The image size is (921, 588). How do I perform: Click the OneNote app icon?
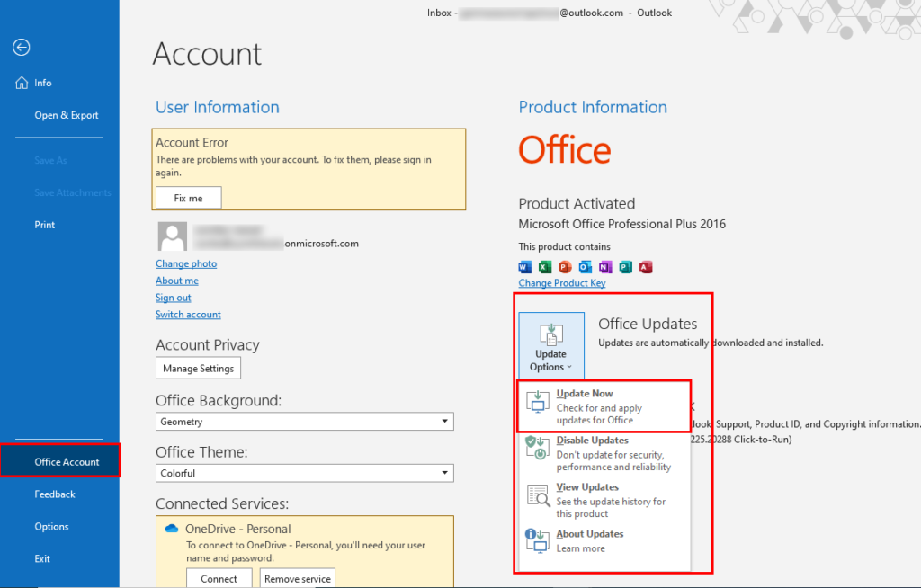605,267
